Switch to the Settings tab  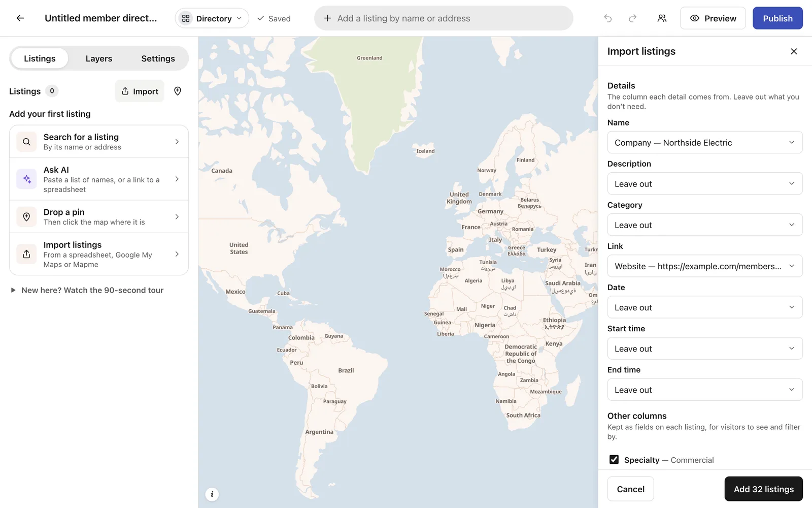click(158, 58)
